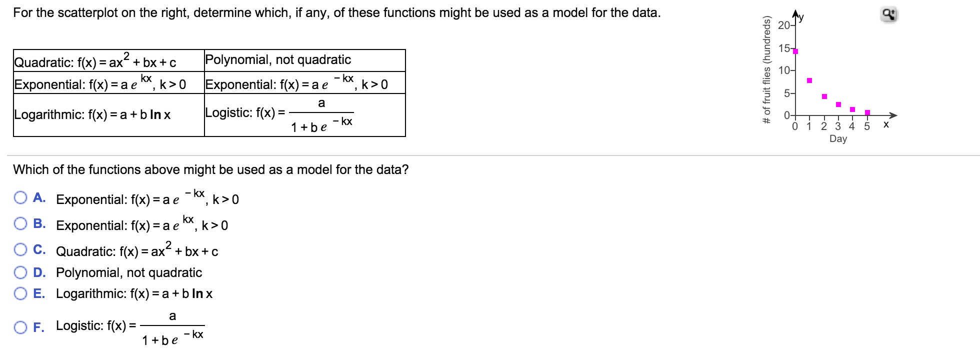This screenshot has width=980, height=357.
Task: Click the scatterplot's highest data point near Day 0
Action: click(795, 51)
